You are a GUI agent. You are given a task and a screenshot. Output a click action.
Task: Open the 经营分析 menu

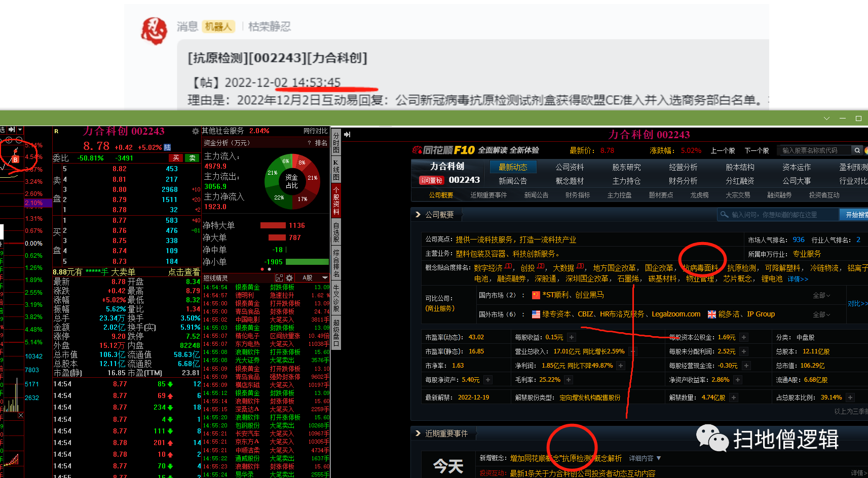(x=683, y=167)
